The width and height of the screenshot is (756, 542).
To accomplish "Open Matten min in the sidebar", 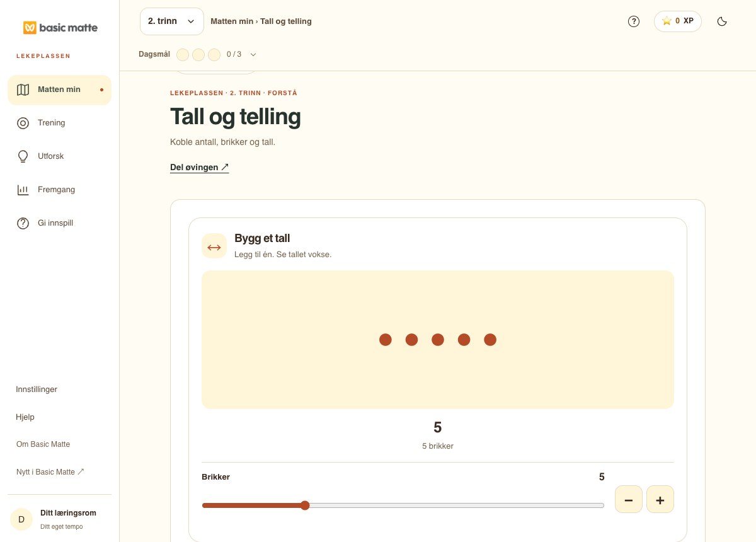I will point(59,89).
